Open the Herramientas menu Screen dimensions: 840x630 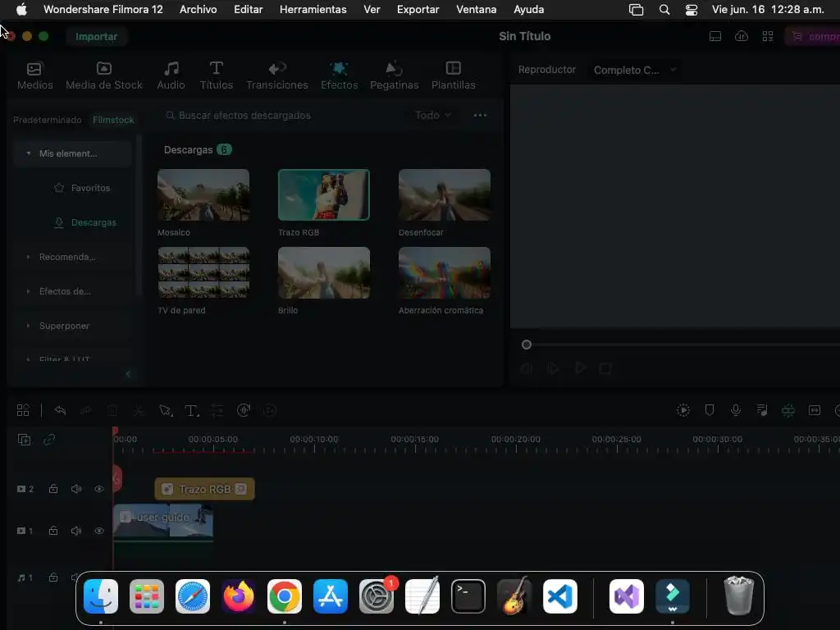point(313,10)
